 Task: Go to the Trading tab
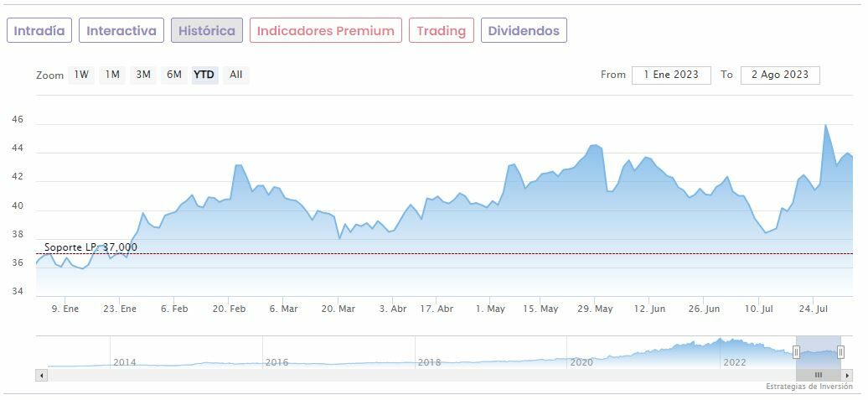pos(441,31)
